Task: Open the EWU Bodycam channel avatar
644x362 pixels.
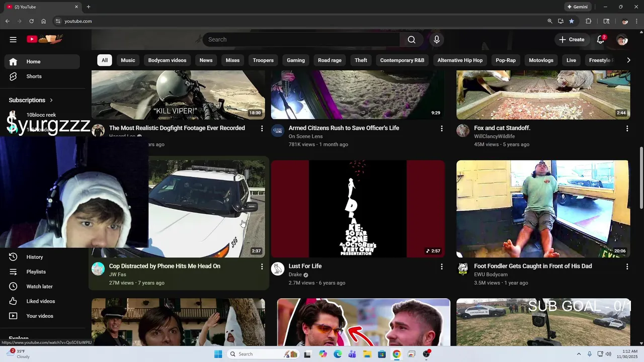Action: click(x=463, y=269)
